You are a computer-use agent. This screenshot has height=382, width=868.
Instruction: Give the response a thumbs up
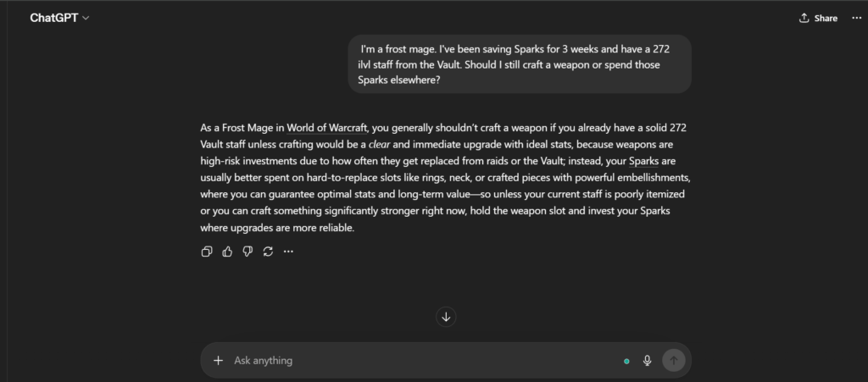227,252
